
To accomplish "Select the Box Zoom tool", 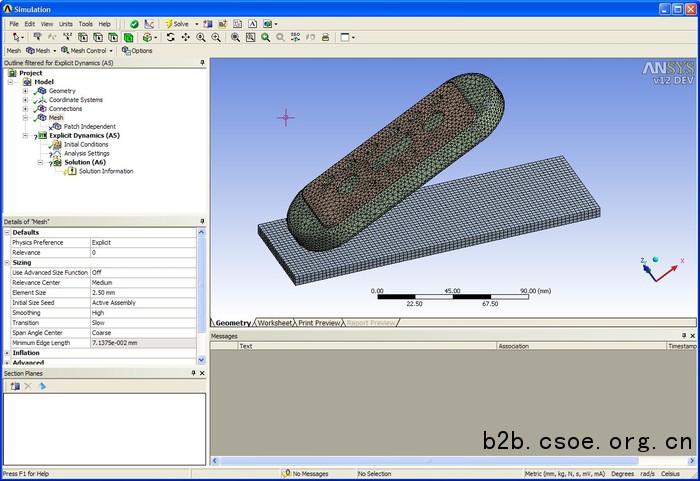I will (x=250, y=37).
